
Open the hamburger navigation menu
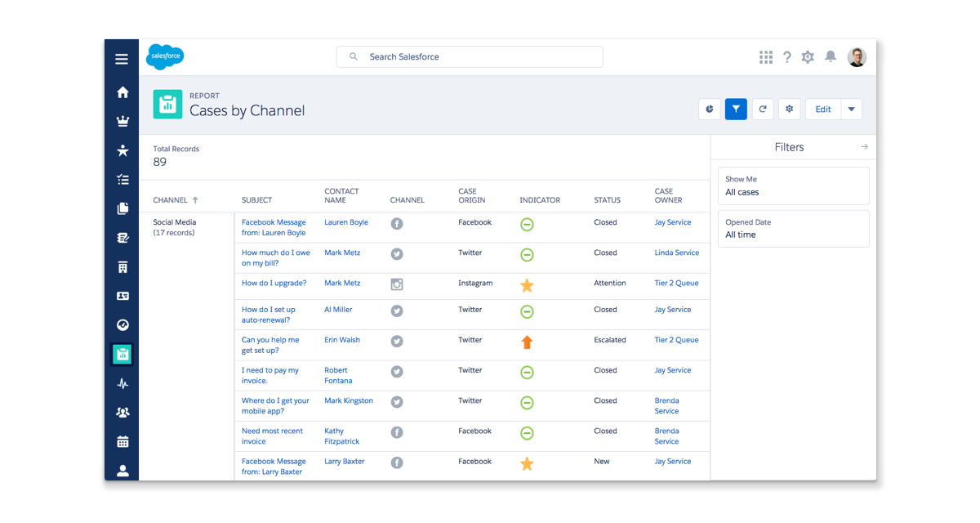click(122, 59)
